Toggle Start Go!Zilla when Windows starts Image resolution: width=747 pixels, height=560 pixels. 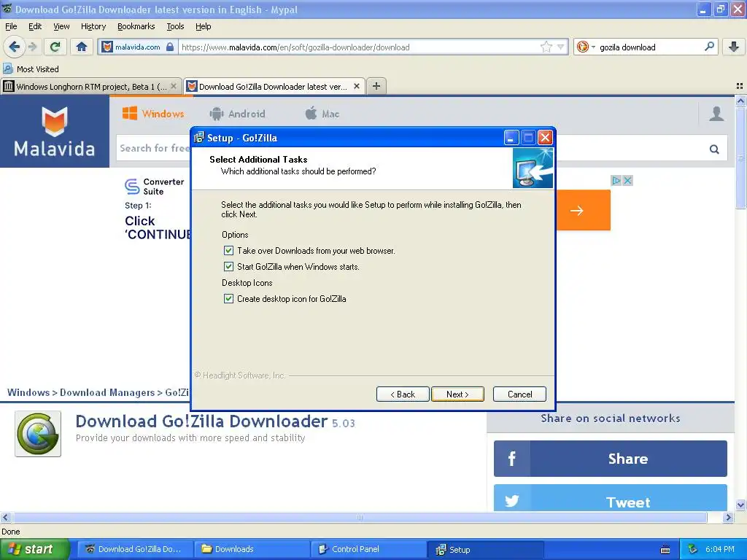(228, 267)
